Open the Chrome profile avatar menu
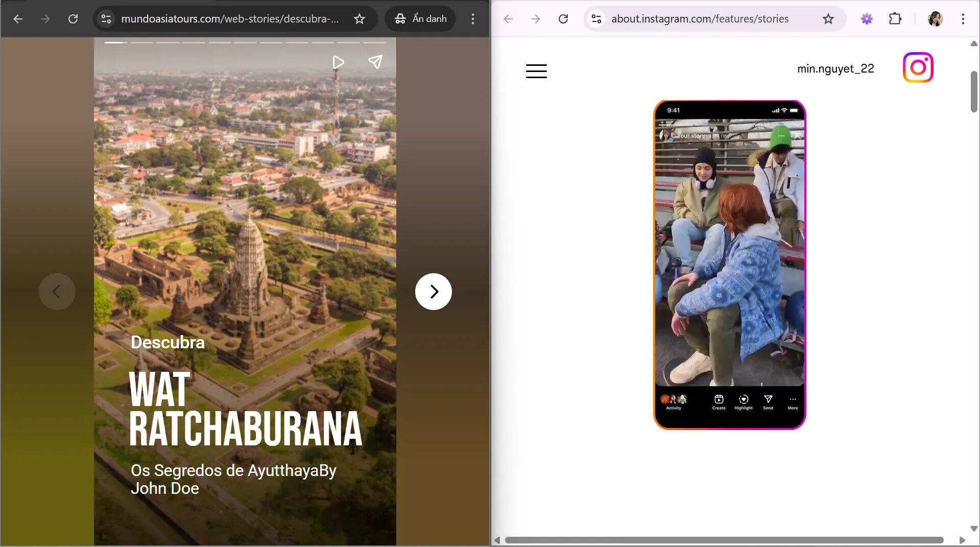The height and width of the screenshot is (547, 980). coord(935,18)
